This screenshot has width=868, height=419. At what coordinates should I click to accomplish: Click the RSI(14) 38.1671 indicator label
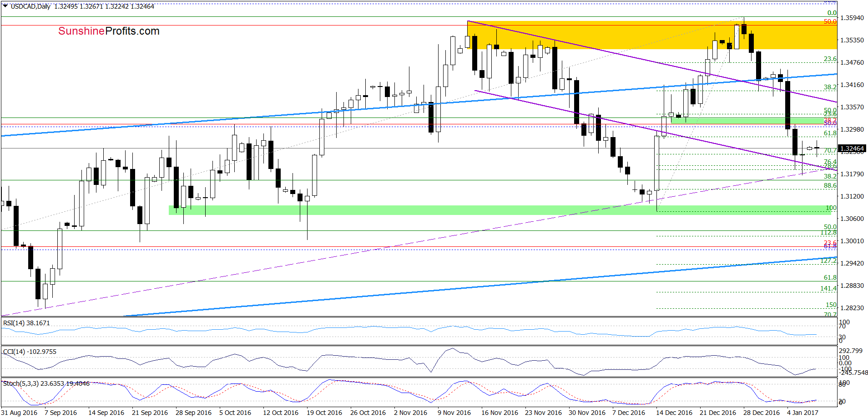coord(26,323)
